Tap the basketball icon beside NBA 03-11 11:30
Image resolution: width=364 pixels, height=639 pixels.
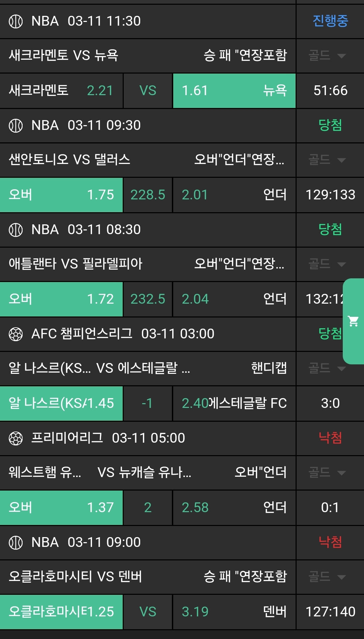(16, 21)
